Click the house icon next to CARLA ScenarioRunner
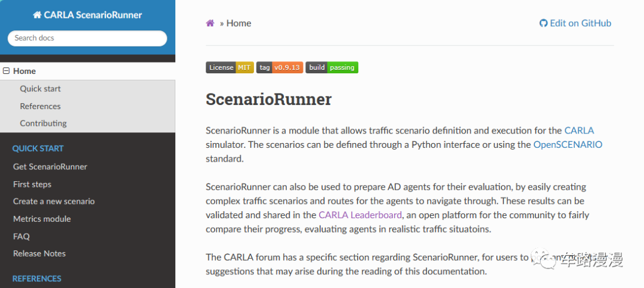The height and width of the screenshot is (288, 644). pos(38,15)
